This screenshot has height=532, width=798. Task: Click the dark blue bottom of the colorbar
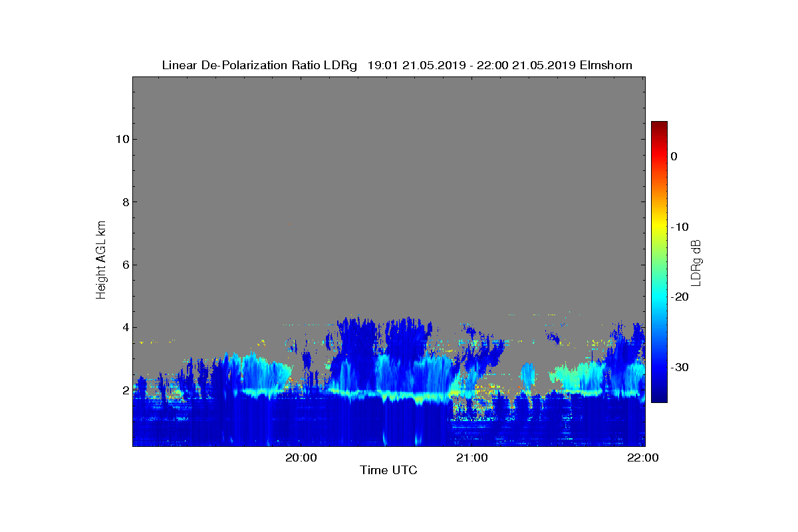tap(659, 397)
